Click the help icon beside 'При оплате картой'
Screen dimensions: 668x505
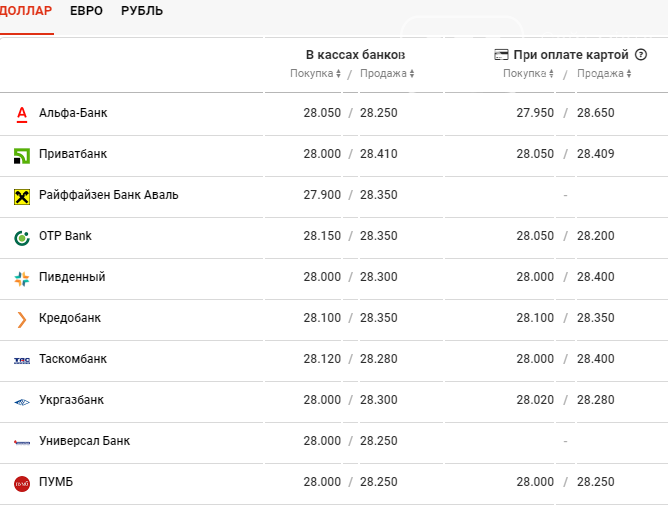tap(641, 55)
